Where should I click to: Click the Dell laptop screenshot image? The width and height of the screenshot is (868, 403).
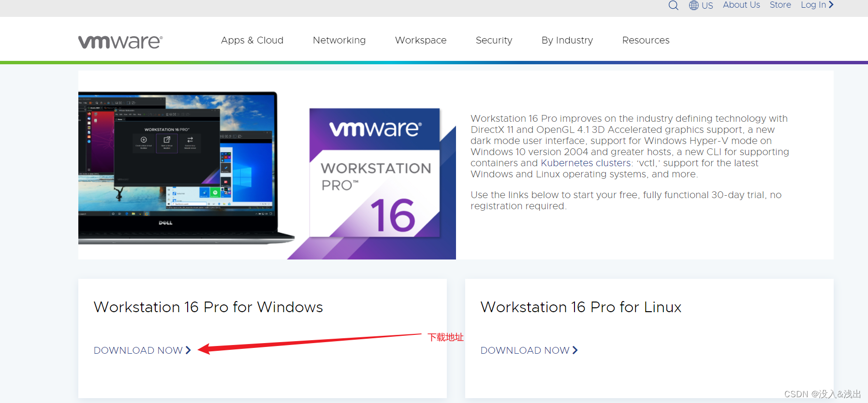click(186, 167)
